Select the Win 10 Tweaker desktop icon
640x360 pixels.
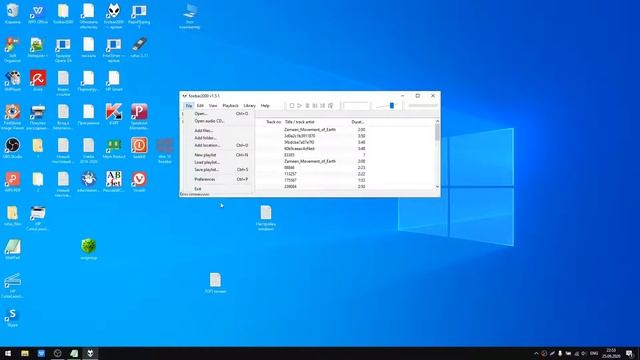point(164,150)
